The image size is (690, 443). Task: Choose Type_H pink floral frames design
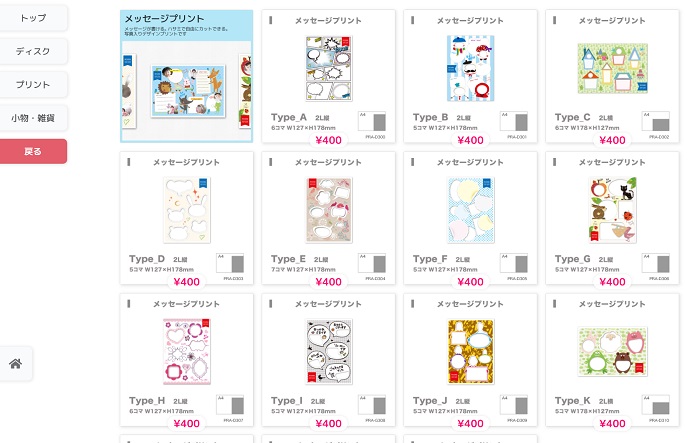click(187, 351)
